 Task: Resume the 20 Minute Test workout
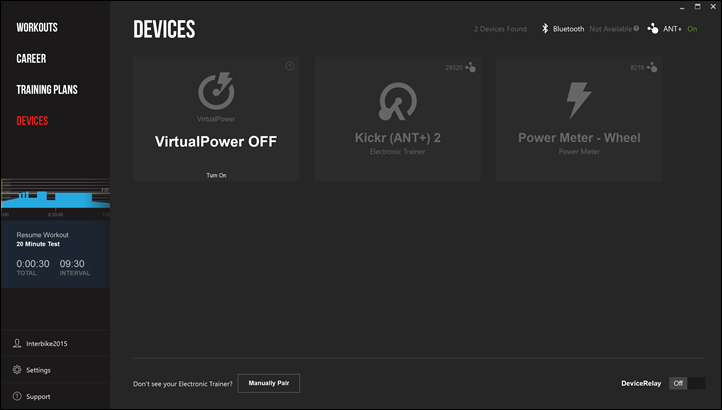click(x=55, y=255)
